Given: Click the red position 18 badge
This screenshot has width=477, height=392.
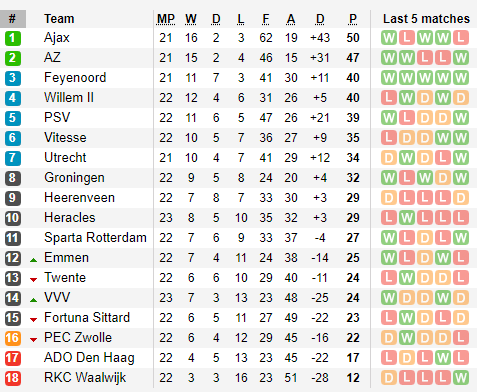Looking at the screenshot, I should tap(13, 378).
